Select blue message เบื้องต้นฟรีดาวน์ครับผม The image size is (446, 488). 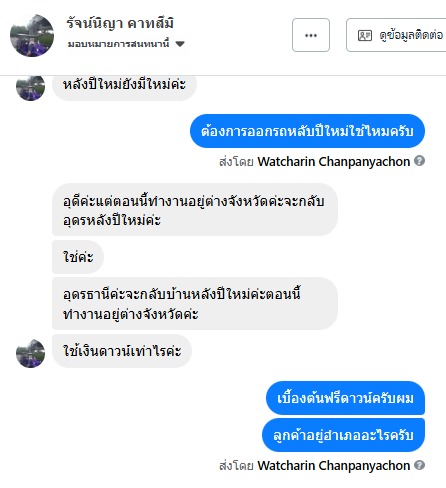point(345,398)
